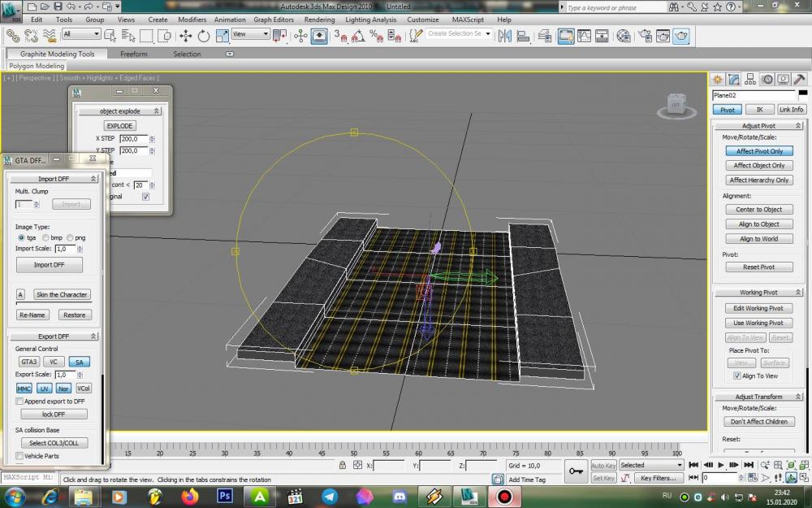The width and height of the screenshot is (812, 508).
Task: Click the Unlink Selection icon
Action: [x=31, y=36]
